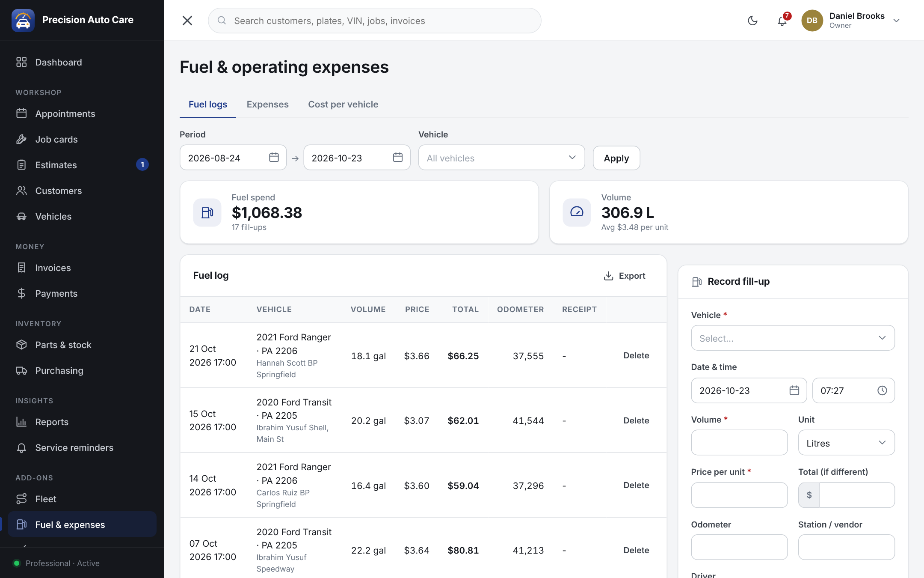Open Payments in the sidebar
This screenshot has height=578, width=924.
(x=82, y=293)
